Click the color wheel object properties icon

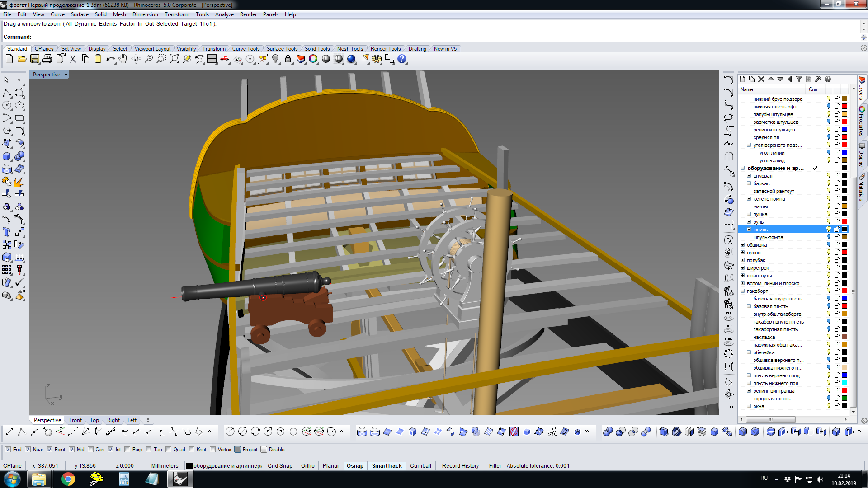(313, 59)
